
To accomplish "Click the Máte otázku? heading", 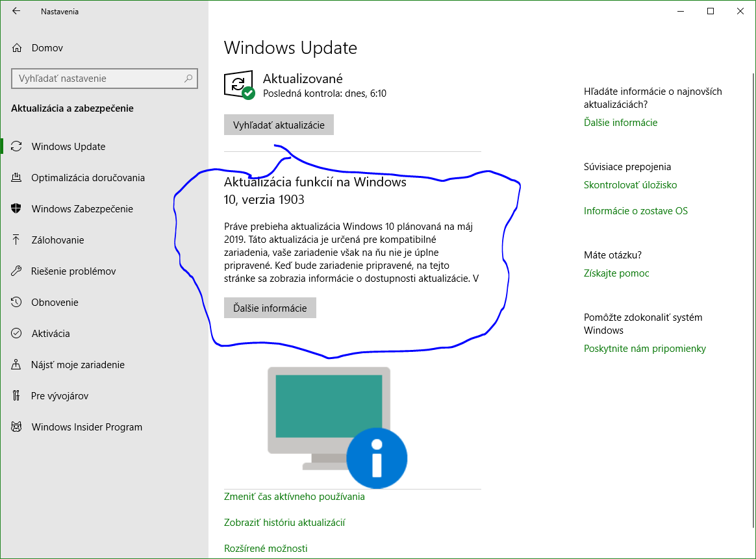I will click(x=613, y=255).
